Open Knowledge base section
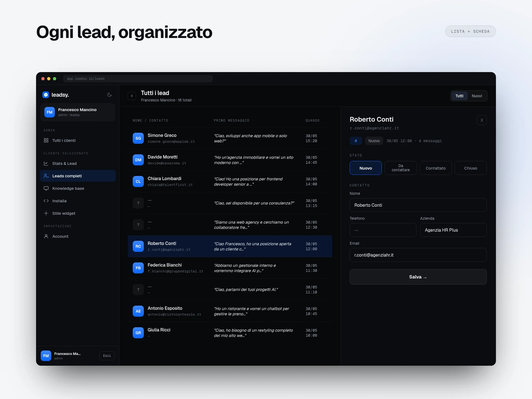 [78, 188]
